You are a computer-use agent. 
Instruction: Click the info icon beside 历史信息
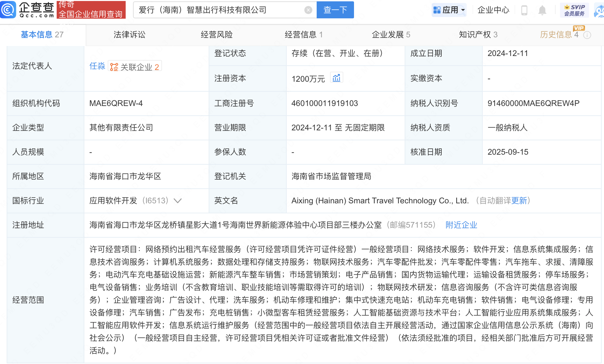coord(587,35)
